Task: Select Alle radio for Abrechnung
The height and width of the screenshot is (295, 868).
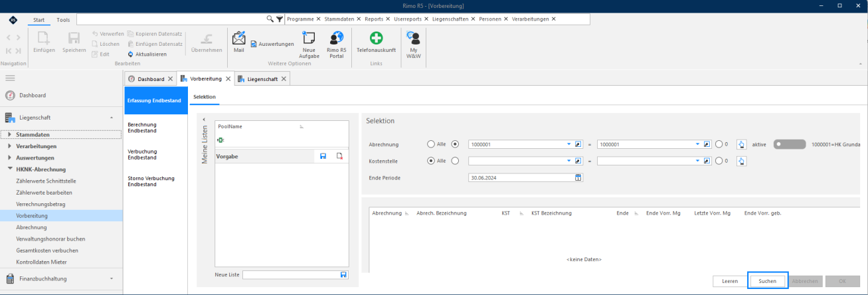Action: [x=432, y=144]
